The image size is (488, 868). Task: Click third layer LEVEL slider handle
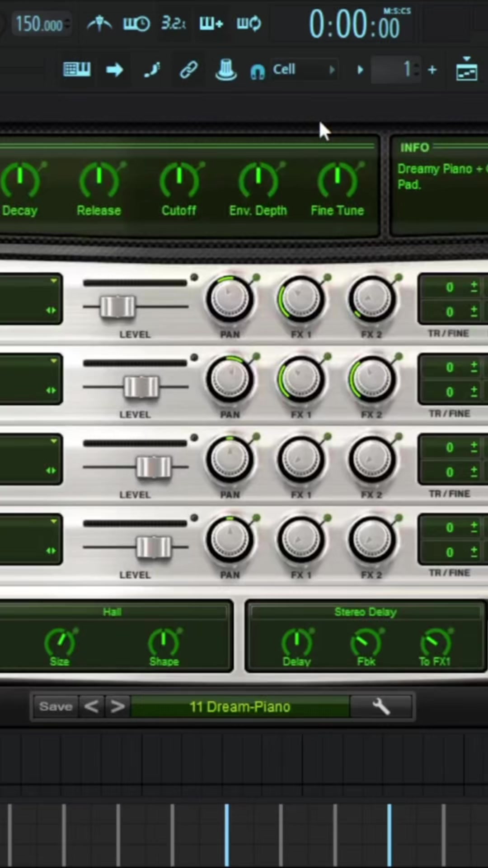154,467
